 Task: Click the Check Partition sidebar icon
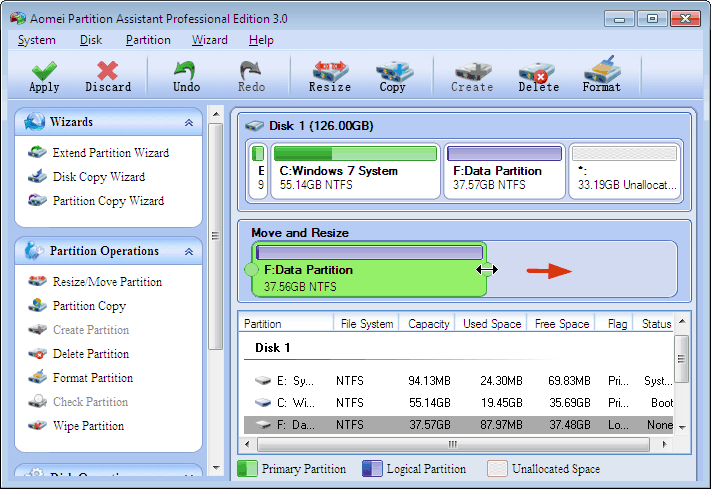[x=37, y=401]
